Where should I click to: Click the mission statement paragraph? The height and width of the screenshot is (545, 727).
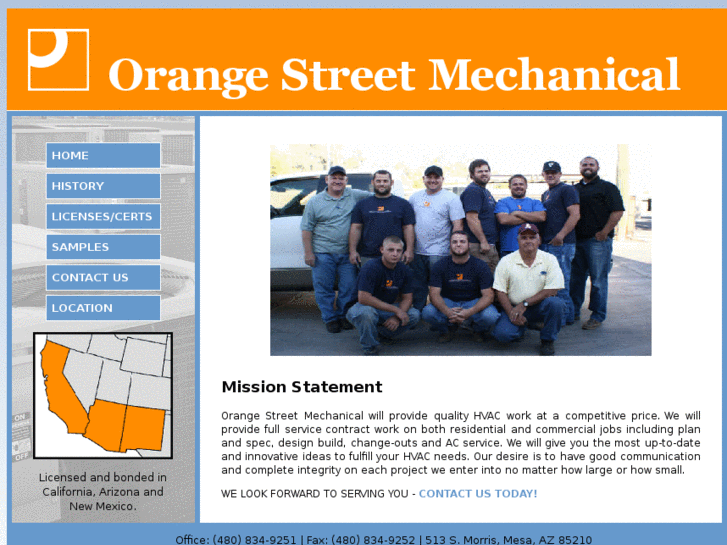[460, 442]
